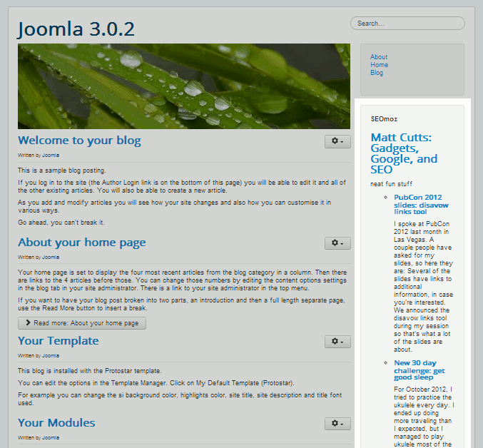Click 'Written by Joomla' under Your Template

coord(39,356)
